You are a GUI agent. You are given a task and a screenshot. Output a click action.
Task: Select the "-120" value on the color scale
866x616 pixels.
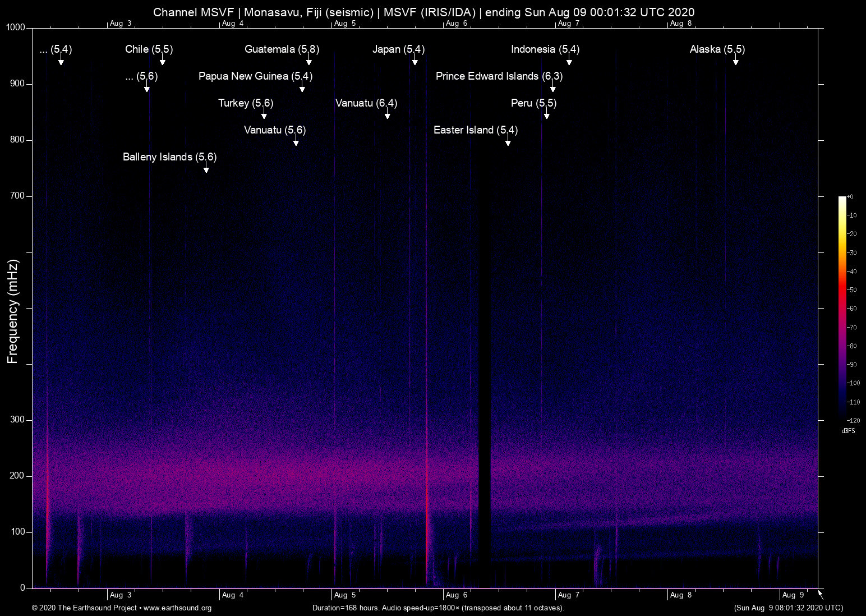point(853,420)
